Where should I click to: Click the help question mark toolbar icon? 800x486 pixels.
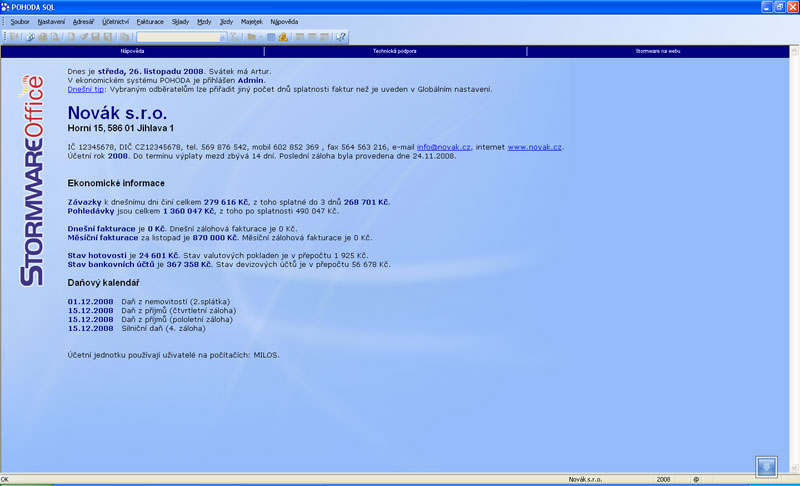point(341,37)
